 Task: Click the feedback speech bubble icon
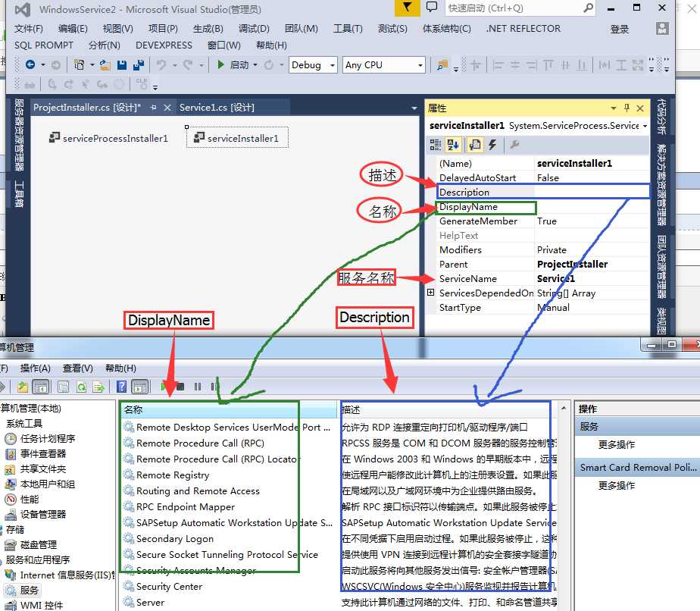coord(432,7)
